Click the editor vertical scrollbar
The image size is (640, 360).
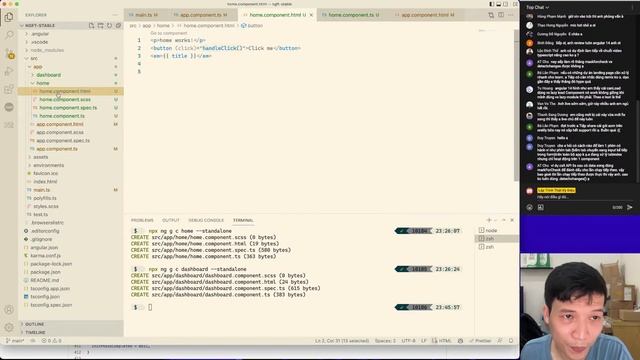[x=516, y=106]
